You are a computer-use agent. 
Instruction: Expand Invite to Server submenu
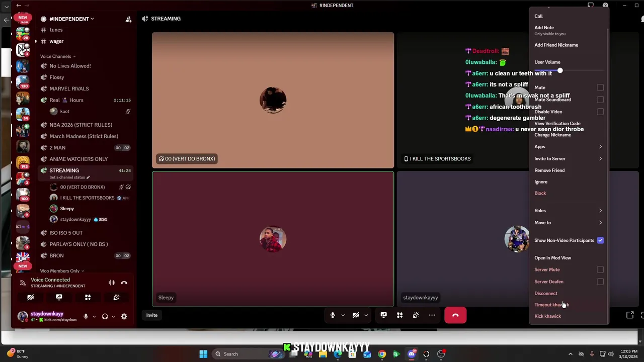(x=569, y=158)
